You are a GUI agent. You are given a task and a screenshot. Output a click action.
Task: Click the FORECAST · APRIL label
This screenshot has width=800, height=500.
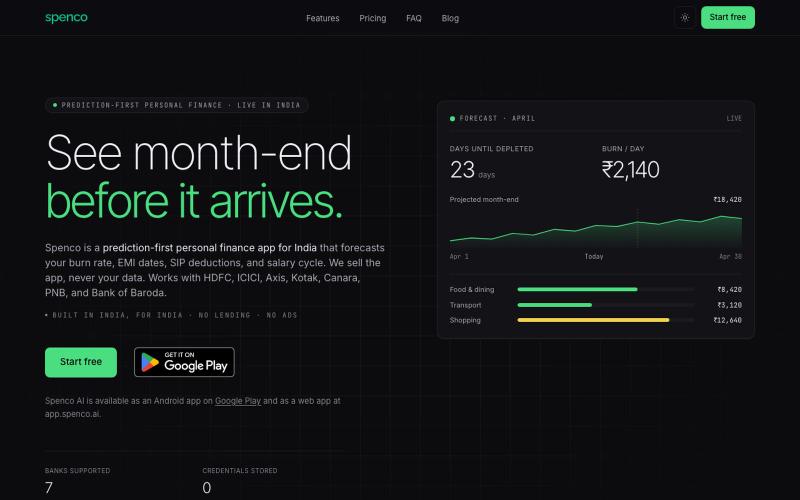(497, 118)
